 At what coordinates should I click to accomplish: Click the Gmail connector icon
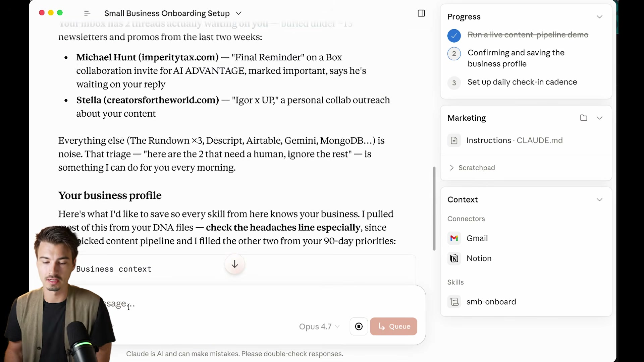pos(454,238)
